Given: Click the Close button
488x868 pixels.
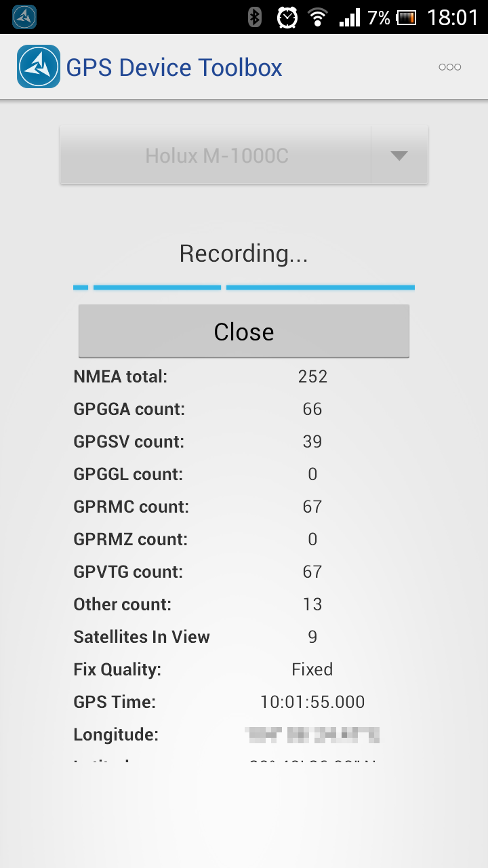Looking at the screenshot, I should (x=244, y=332).
